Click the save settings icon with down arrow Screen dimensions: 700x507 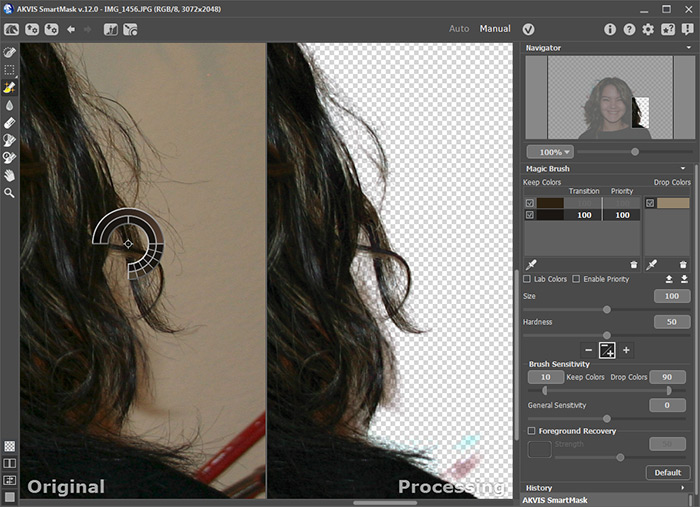[x=51, y=29]
